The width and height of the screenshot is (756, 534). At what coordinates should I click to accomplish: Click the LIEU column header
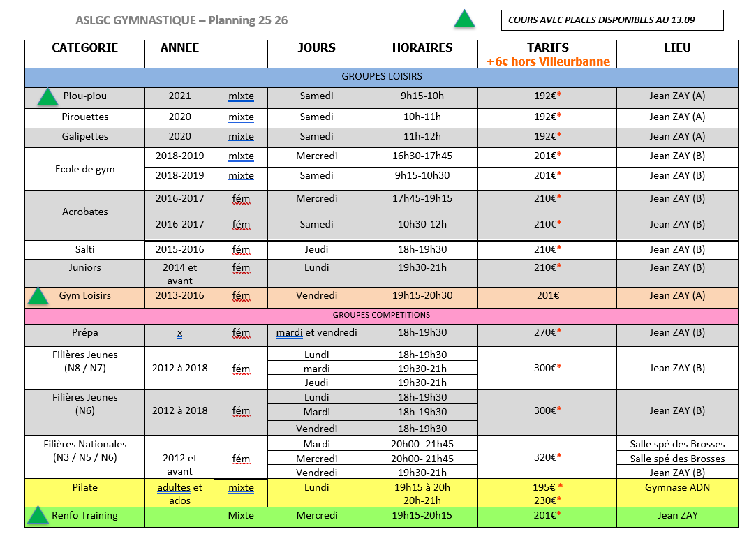click(677, 48)
